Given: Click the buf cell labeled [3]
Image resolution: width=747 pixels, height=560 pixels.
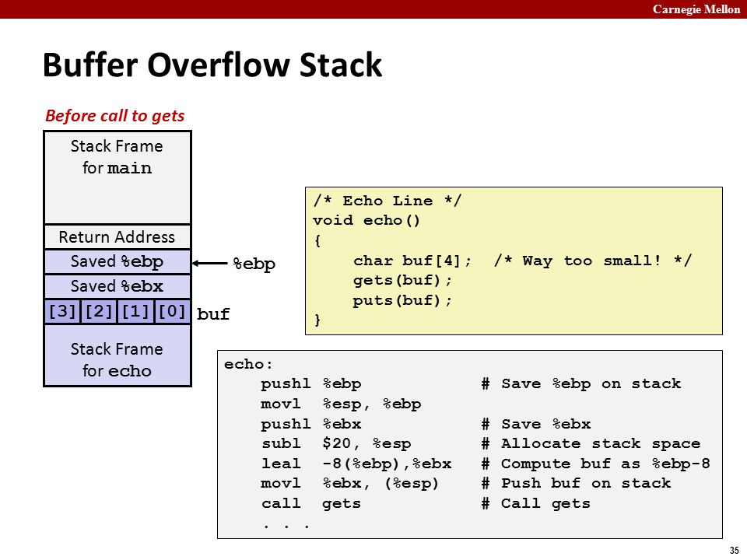Looking at the screenshot, I should 62,311.
